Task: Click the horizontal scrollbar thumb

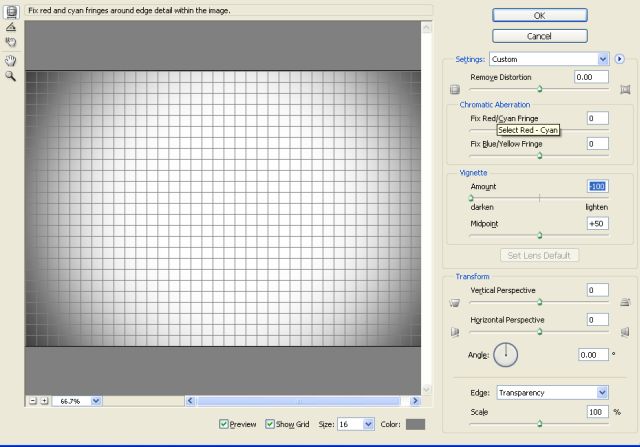Action: click(x=299, y=401)
